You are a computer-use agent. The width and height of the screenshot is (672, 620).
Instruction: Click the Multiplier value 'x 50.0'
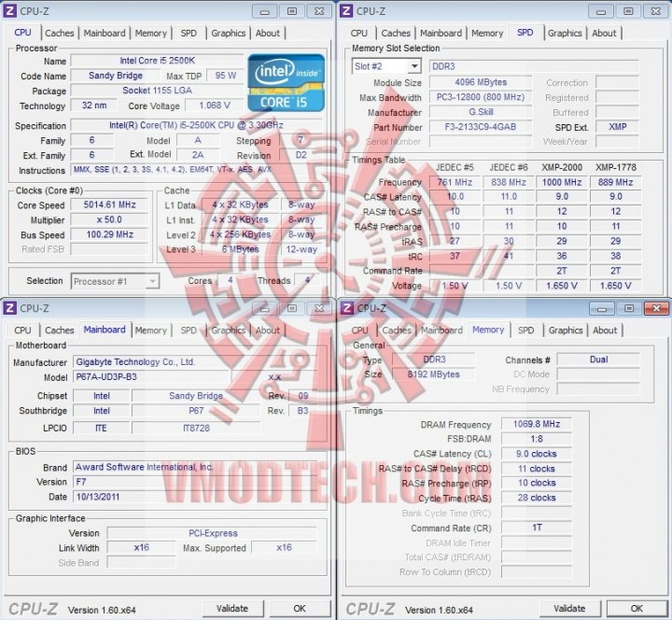pos(110,220)
